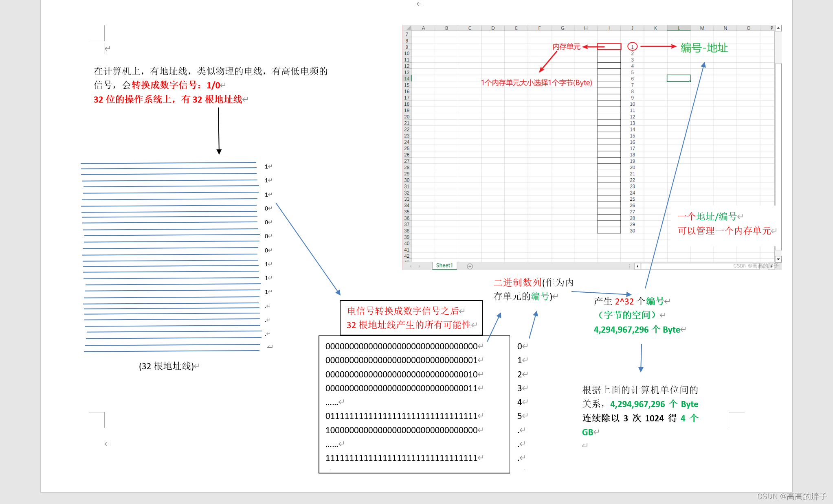Click the red-bordered 电信号转换成数字信号之后 text box
The height and width of the screenshot is (504, 833).
[411, 318]
